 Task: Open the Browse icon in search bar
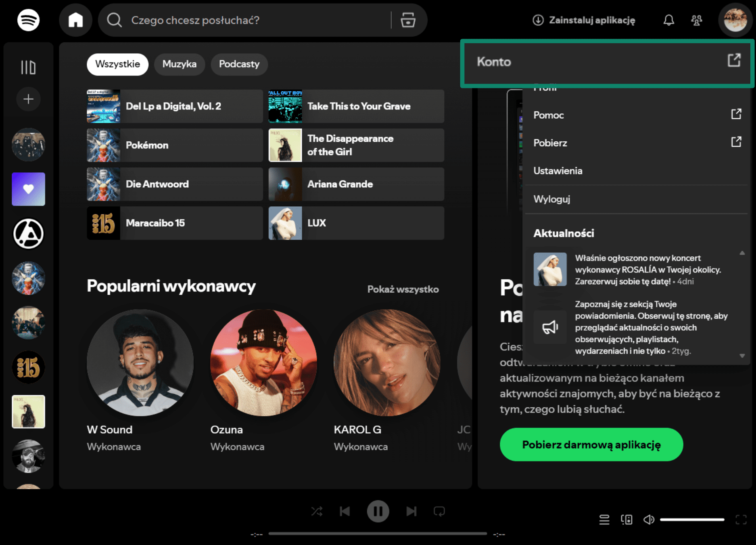click(408, 20)
